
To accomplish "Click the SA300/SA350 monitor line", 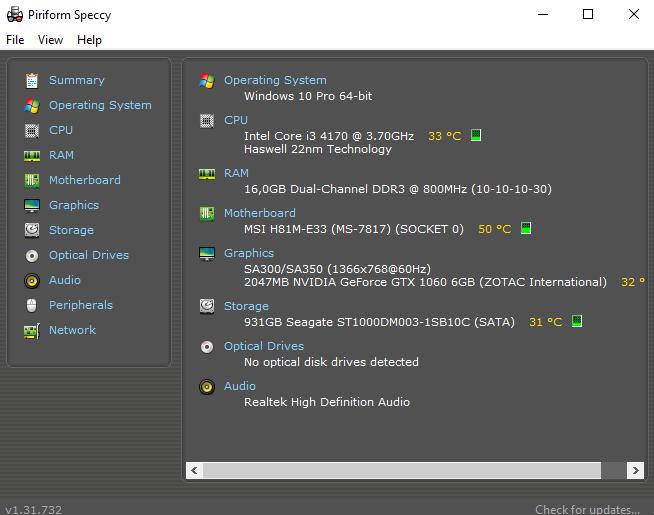I will 337,269.
